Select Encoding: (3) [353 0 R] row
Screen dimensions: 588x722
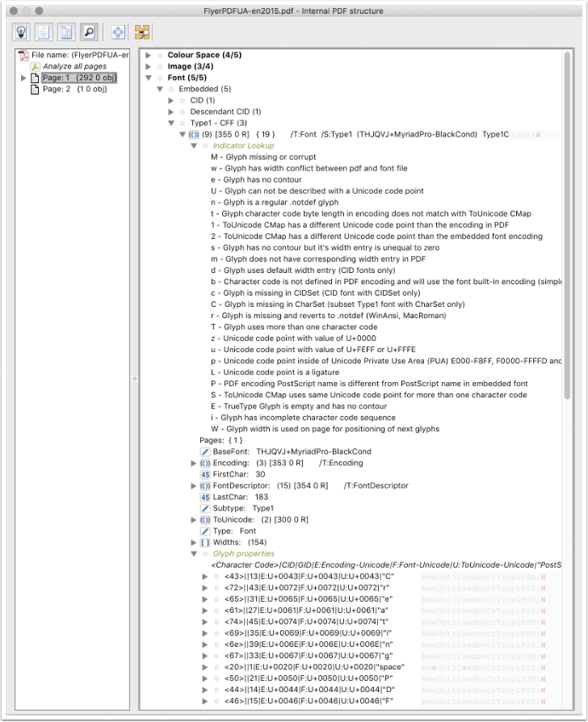tap(288, 464)
